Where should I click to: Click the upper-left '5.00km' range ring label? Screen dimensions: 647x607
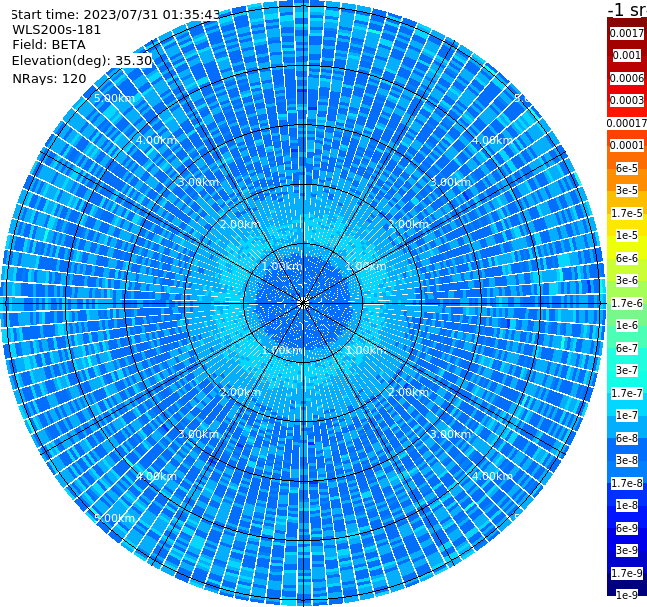pos(114,98)
